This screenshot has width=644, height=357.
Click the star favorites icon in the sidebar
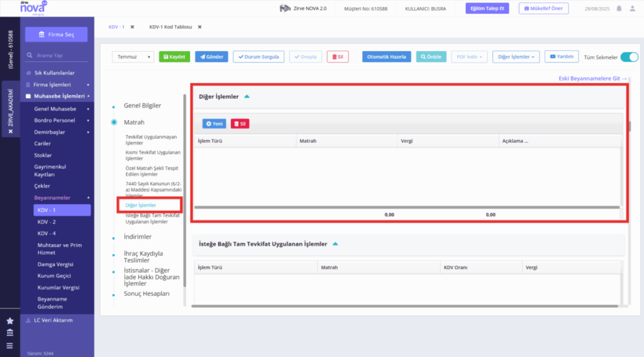tap(10, 321)
